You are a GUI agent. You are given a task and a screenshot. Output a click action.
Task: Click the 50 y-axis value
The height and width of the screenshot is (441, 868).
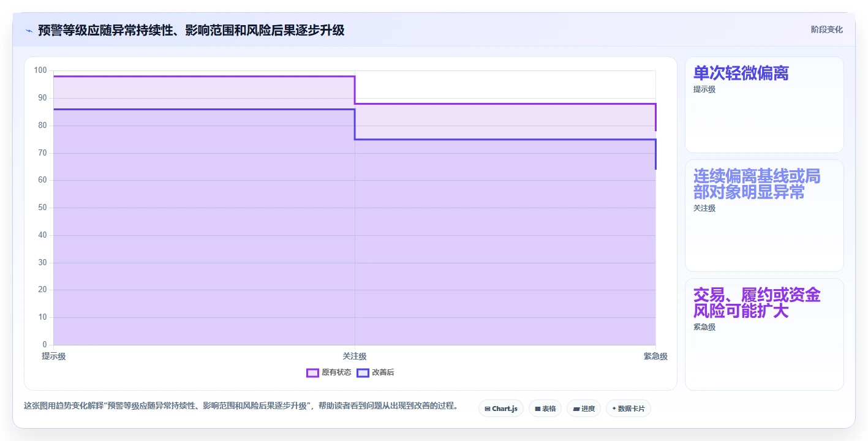42,208
